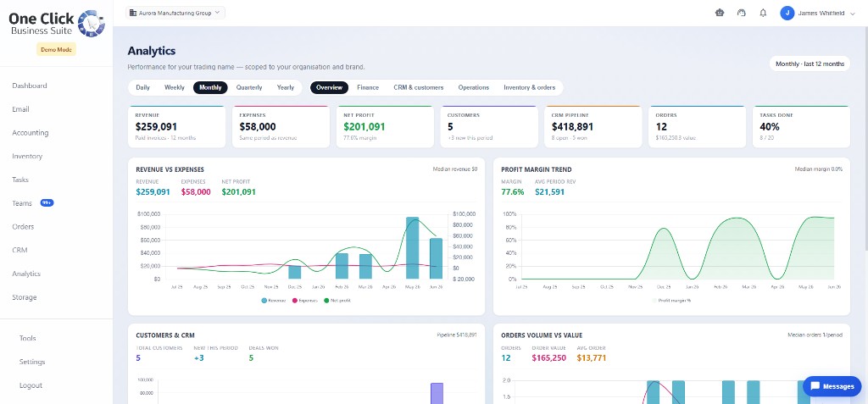Click the Expenses $58,000 summary card
Viewport: 868px width, 404px height.
click(x=281, y=127)
